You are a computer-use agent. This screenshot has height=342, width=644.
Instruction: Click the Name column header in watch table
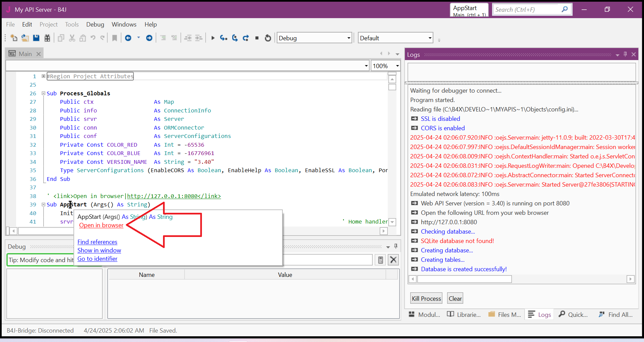147,275
